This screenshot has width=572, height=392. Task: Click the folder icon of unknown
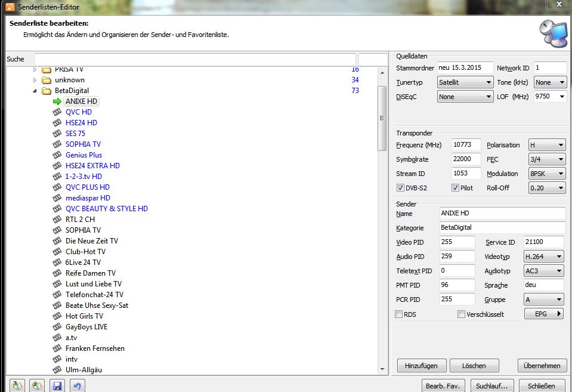[x=47, y=80]
